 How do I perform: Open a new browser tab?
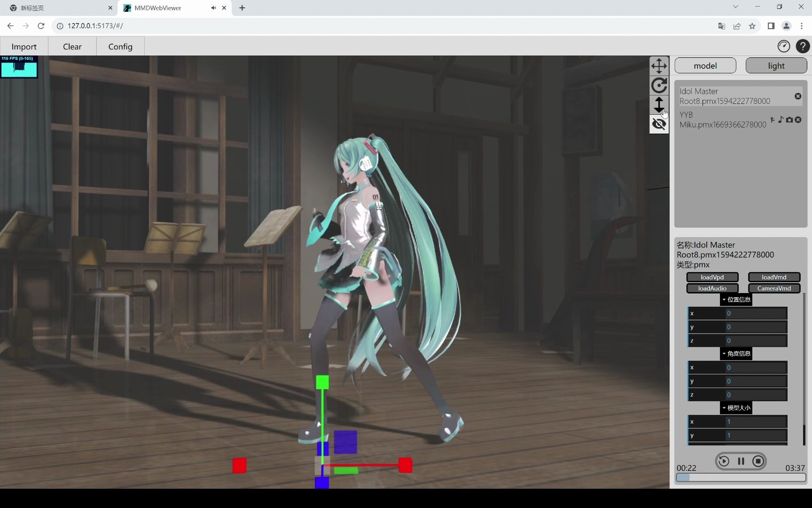coord(242,8)
